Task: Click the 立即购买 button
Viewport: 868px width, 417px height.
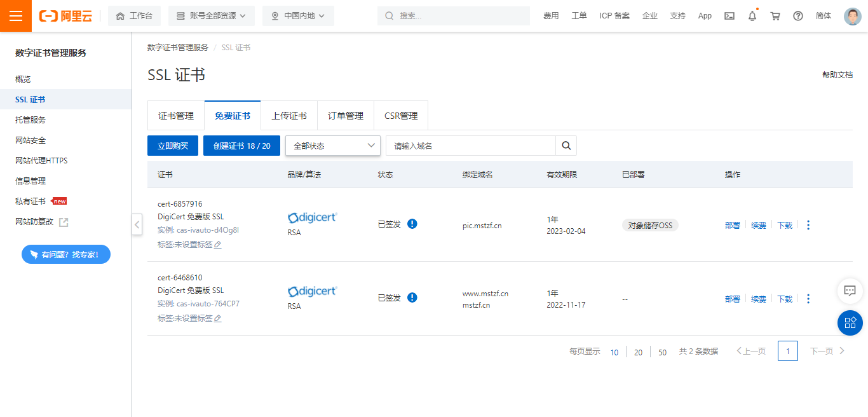Action: (x=173, y=146)
